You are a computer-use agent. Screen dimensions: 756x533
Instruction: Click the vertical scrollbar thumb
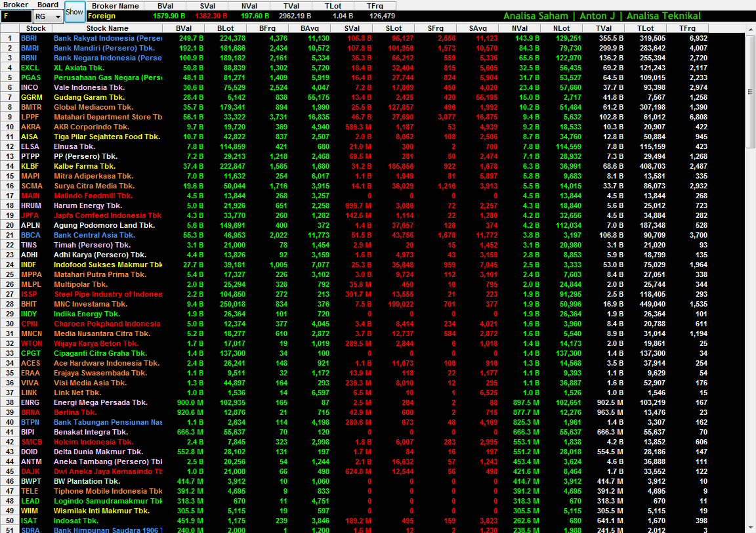tap(751, 91)
